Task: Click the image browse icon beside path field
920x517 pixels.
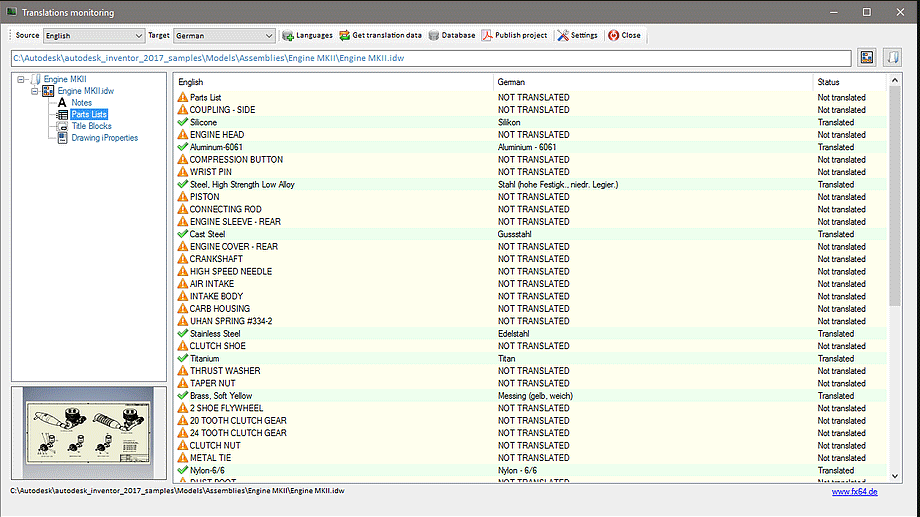Action: (x=867, y=58)
